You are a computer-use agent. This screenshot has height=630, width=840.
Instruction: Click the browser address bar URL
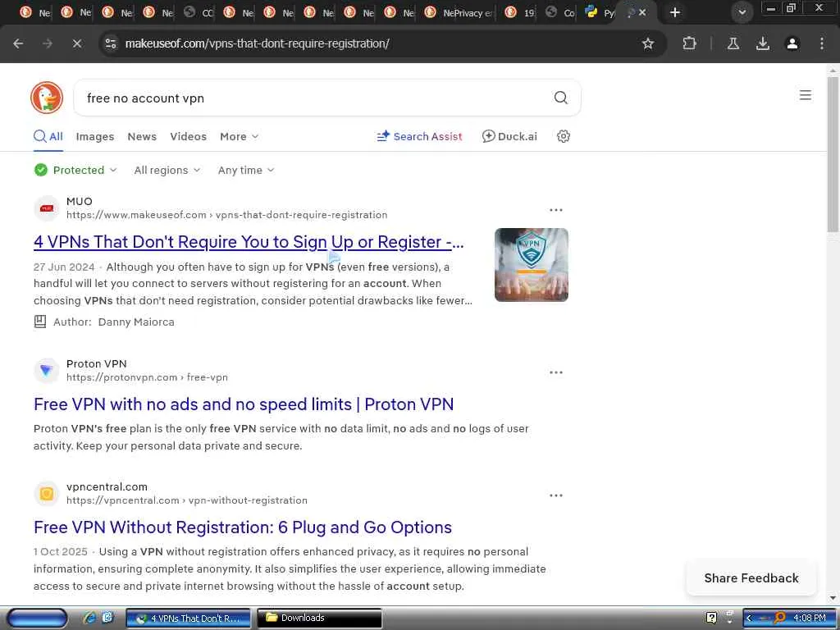[257, 43]
